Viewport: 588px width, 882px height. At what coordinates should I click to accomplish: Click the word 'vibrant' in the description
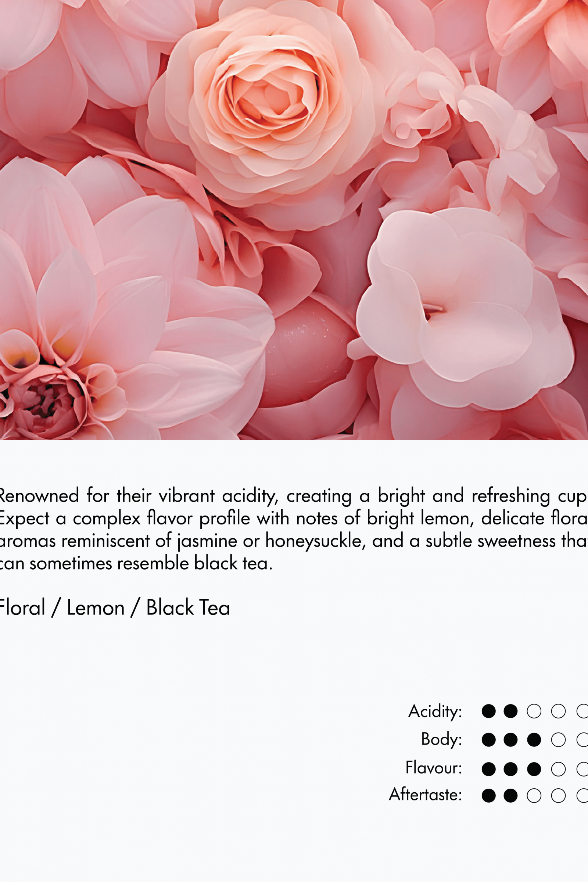pyautogui.click(x=187, y=496)
